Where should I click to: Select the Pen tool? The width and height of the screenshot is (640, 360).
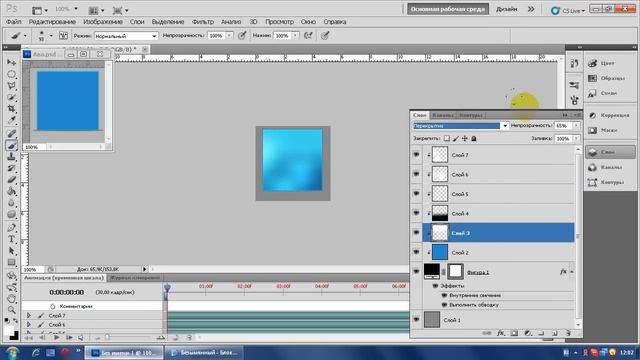[x=11, y=228]
